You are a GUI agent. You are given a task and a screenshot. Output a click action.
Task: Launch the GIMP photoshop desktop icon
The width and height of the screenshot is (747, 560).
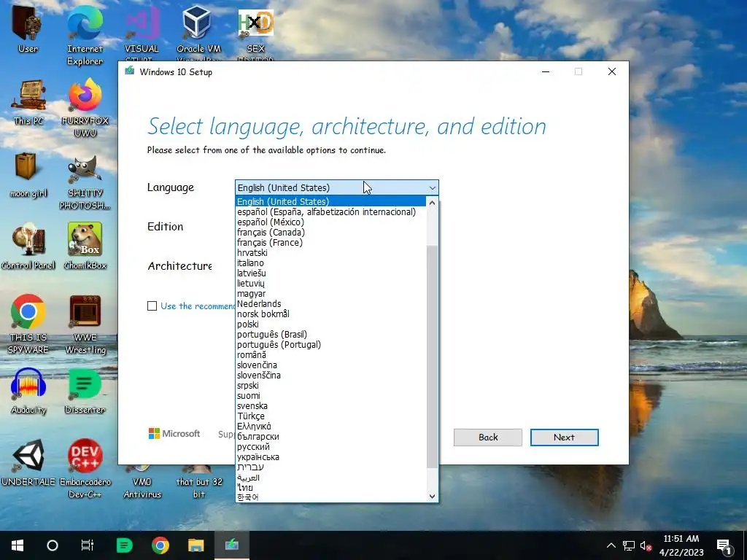tap(85, 181)
